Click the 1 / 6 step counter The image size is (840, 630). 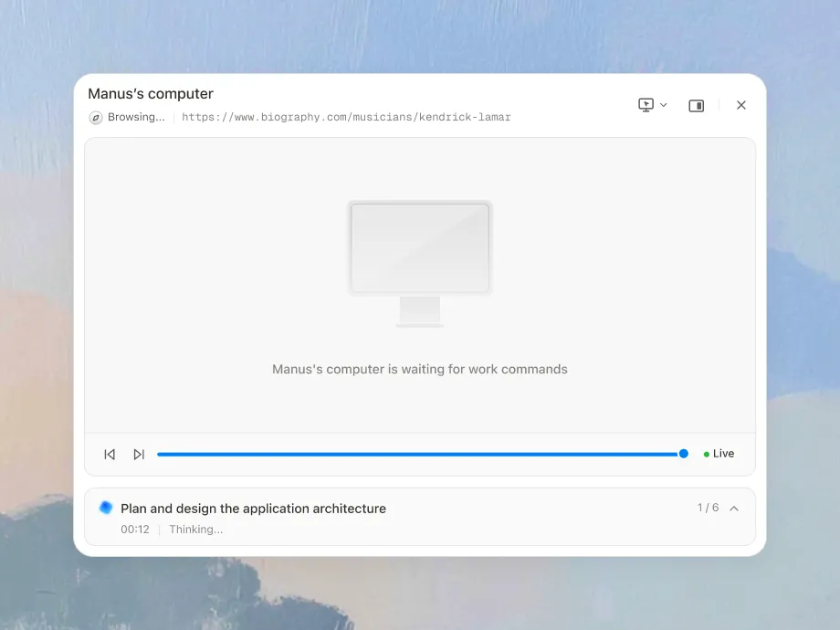[x=708, y=508]
